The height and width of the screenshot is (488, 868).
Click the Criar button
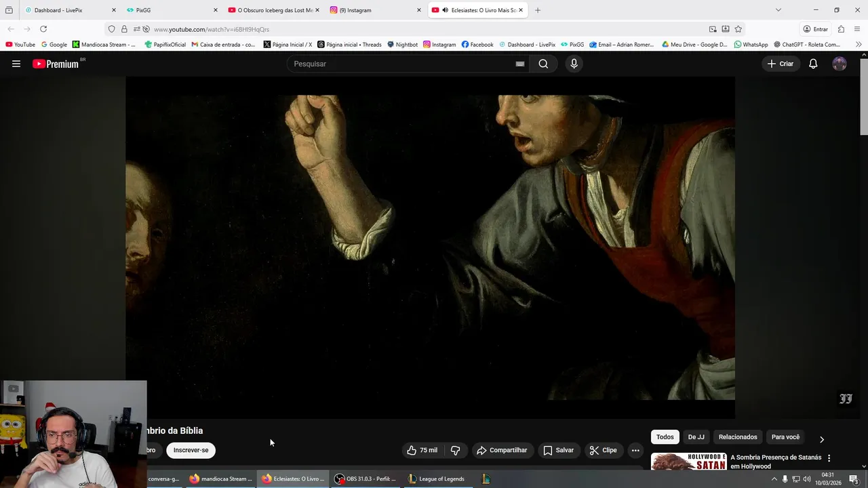[781, 64]
